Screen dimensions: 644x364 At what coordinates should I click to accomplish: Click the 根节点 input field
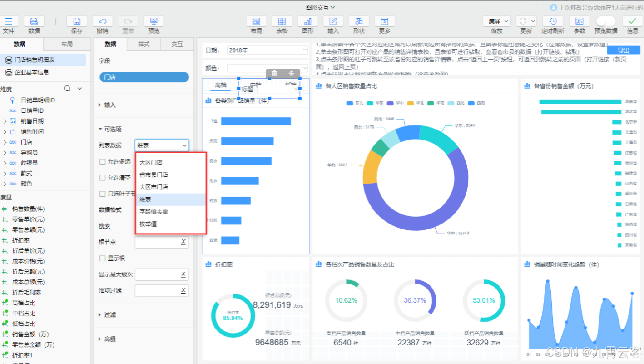[162, 242]
